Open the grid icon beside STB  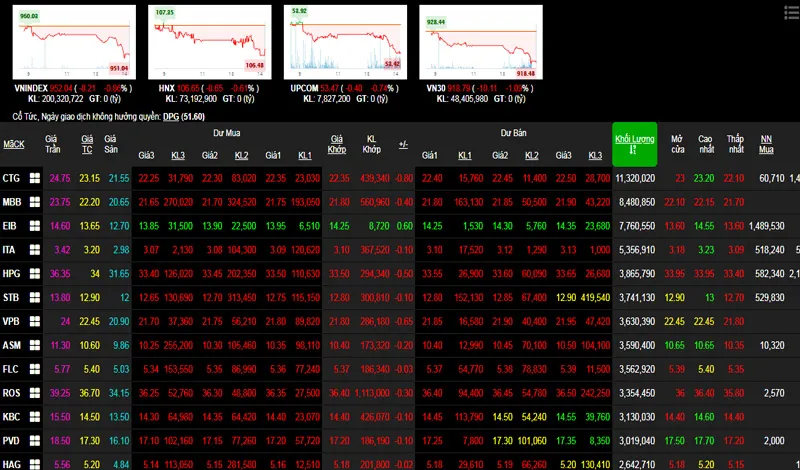[x=35, y=297]
